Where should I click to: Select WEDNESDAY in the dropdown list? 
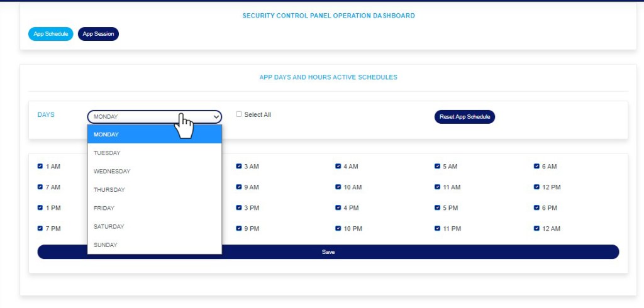tap(112, 171)
